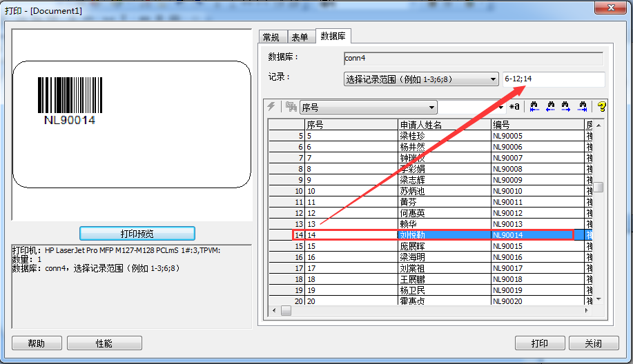
Task: Select the name cell 杨卫民
Action: [444, 290]
